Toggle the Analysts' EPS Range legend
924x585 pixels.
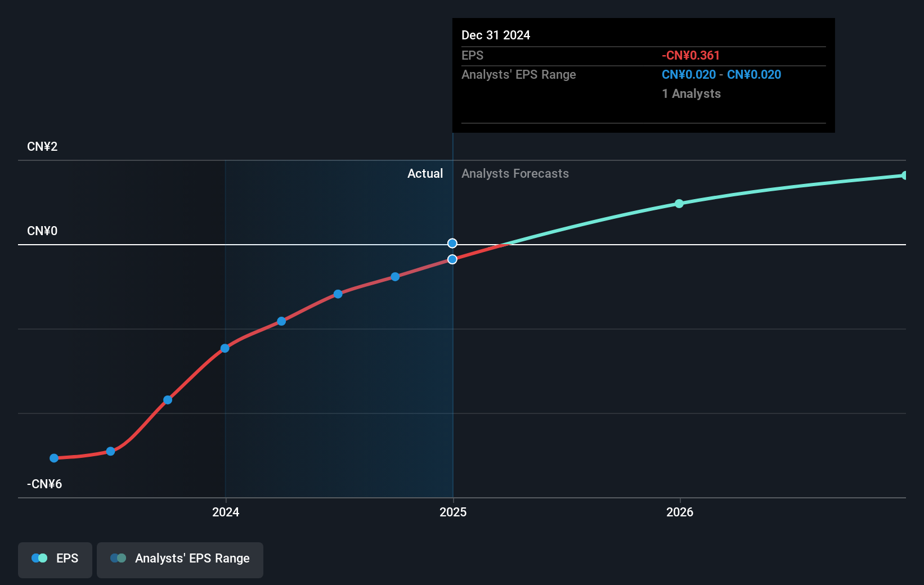point(180,560)
